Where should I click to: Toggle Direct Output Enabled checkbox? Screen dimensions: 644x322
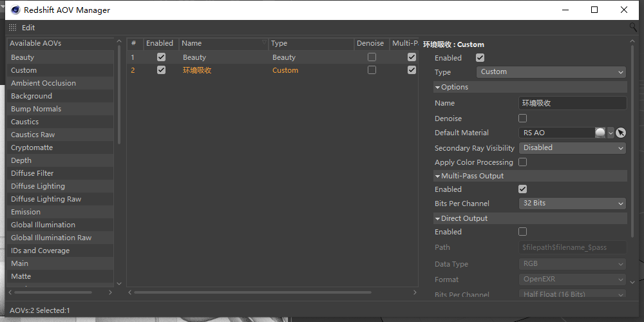(522, 232)
